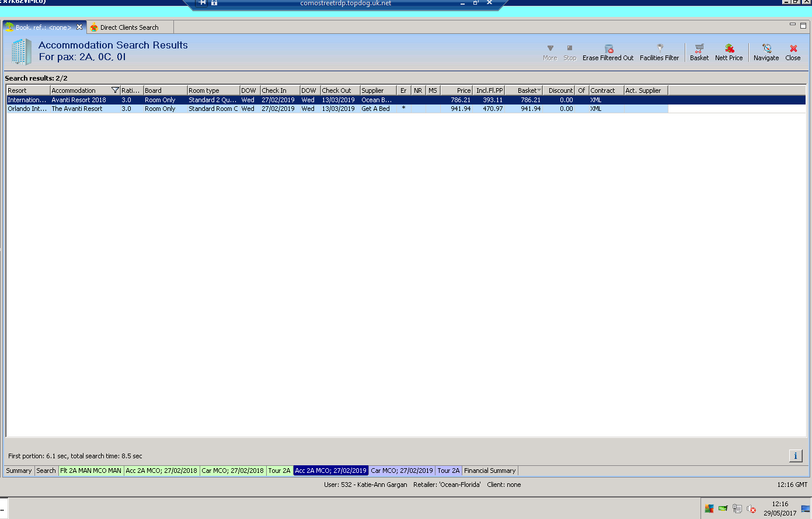Select the Acc 2A MCO; 27/02/2019 tab
812x519 pixels.
(331, 471)
